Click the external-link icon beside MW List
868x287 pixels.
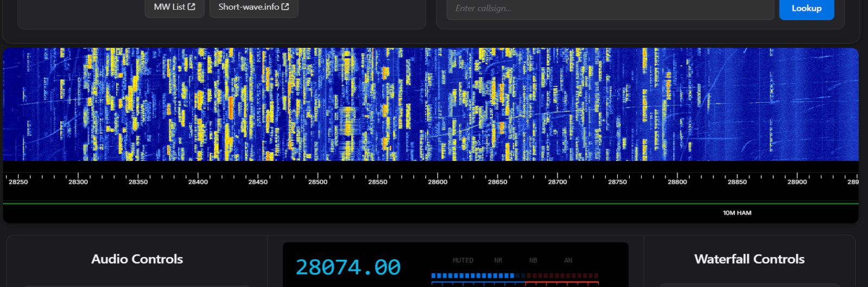point(192,7)
